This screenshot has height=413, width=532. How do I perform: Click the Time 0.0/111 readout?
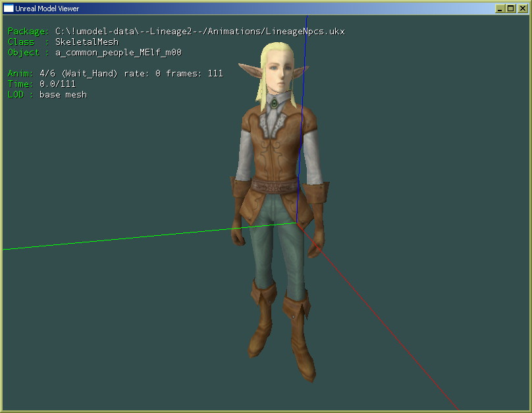[x=41, y=84]
